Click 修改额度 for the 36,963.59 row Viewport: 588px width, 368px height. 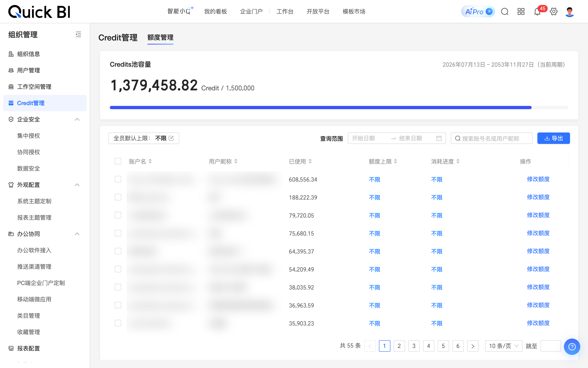pos(538,305)
